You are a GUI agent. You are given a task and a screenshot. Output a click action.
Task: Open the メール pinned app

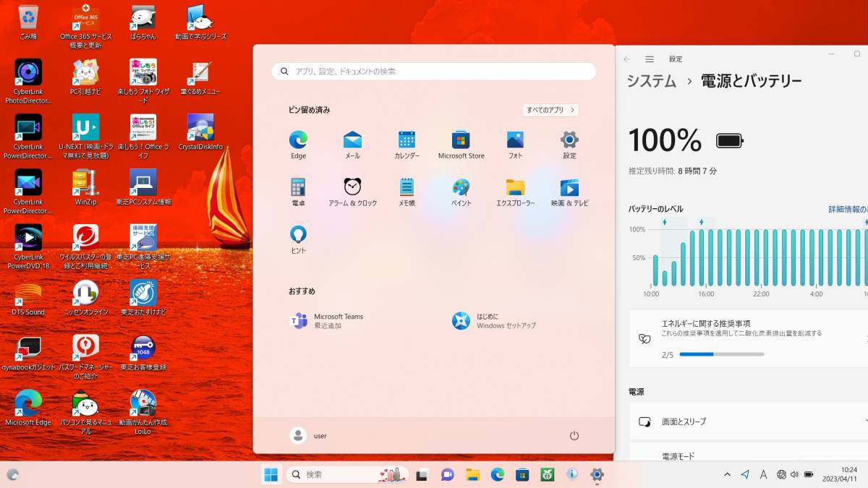[x=352, y=145]
